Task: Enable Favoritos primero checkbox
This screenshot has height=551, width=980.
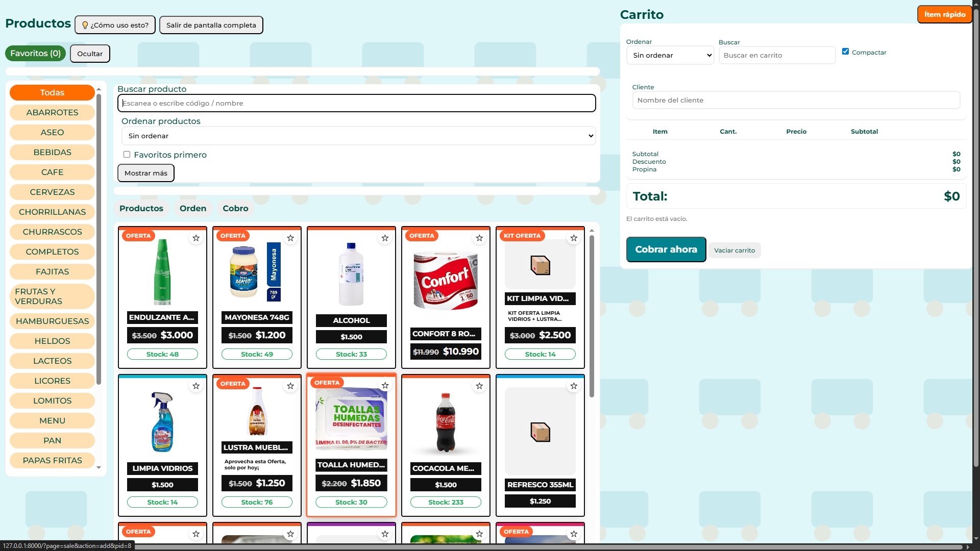Action: pyautogui.click(x=127, y=155)
